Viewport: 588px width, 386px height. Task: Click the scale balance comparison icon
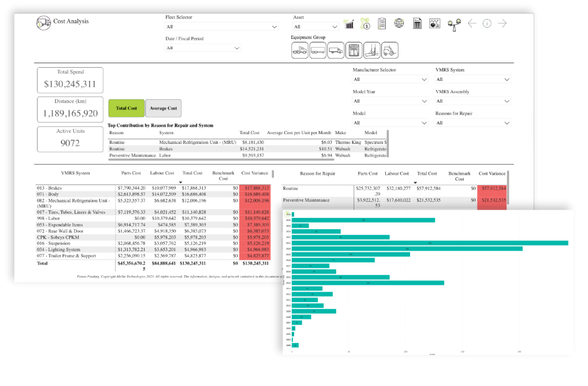pos(454,24)
